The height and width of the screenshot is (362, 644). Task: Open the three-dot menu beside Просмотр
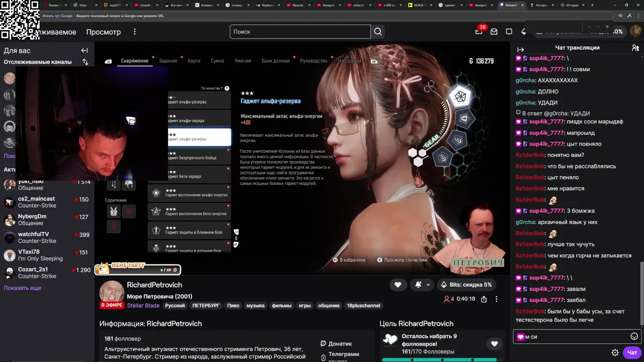[x=134, y=32]
